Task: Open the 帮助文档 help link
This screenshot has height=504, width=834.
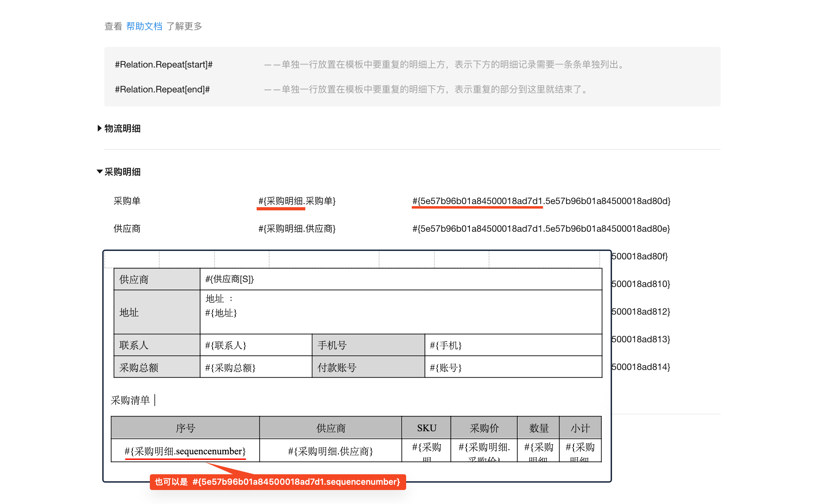Action: click(x=144, y=26)
